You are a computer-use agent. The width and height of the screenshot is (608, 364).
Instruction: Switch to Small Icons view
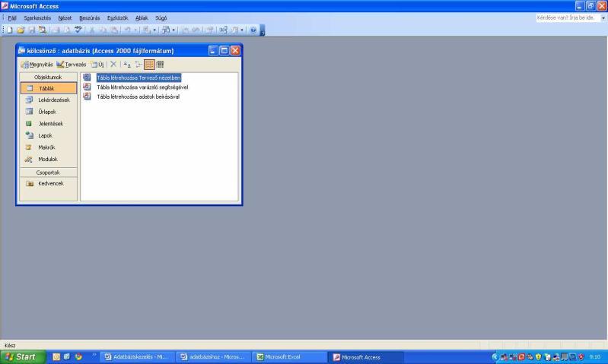pos(138,65)
